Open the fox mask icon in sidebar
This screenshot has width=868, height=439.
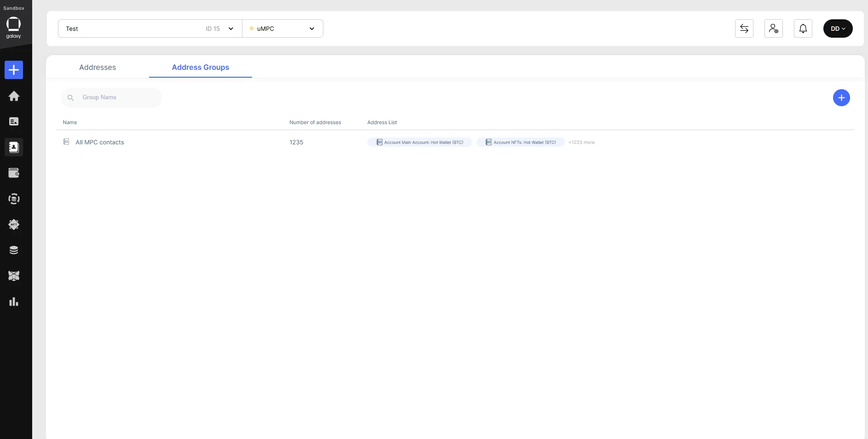click(14, 276)
